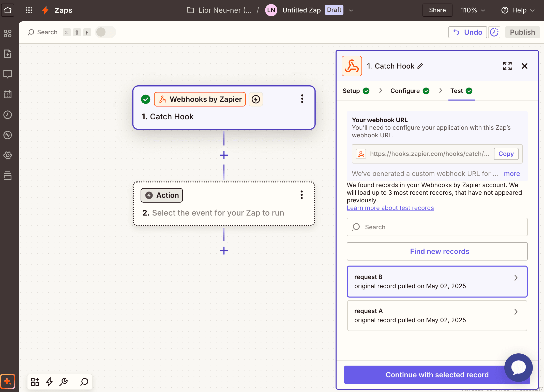544x392 pixels.
Task: Switch to the Setup tab
Action: tap(356, 91)
